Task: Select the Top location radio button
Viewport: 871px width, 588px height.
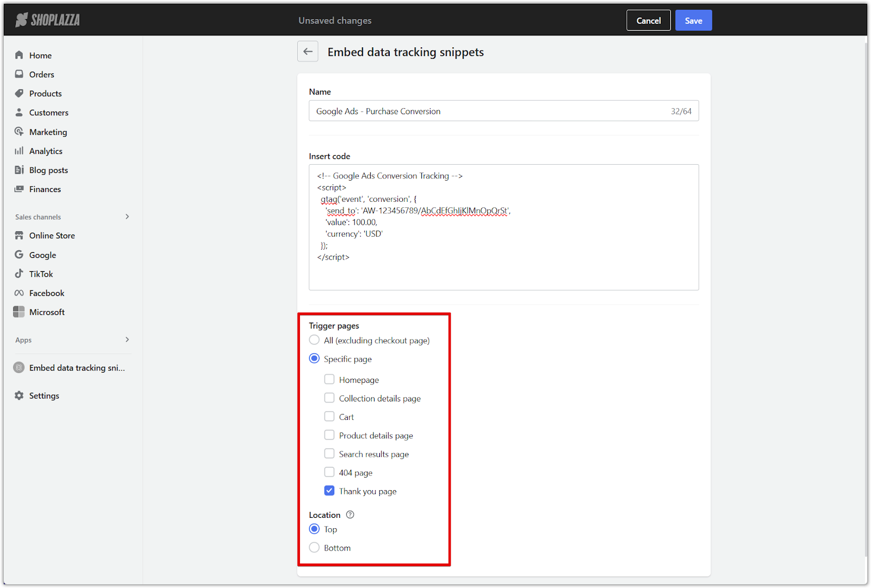Action: (314, 529)
